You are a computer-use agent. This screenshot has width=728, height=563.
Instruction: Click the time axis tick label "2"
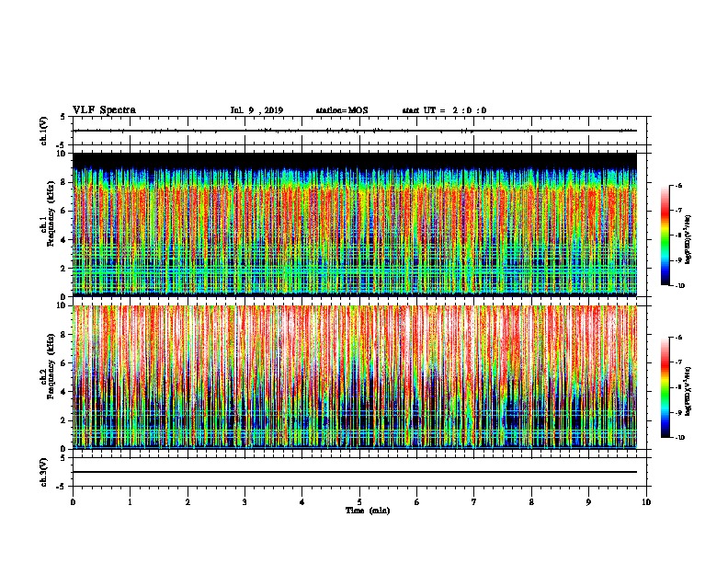pyautogui.click(x=188, y=502)
